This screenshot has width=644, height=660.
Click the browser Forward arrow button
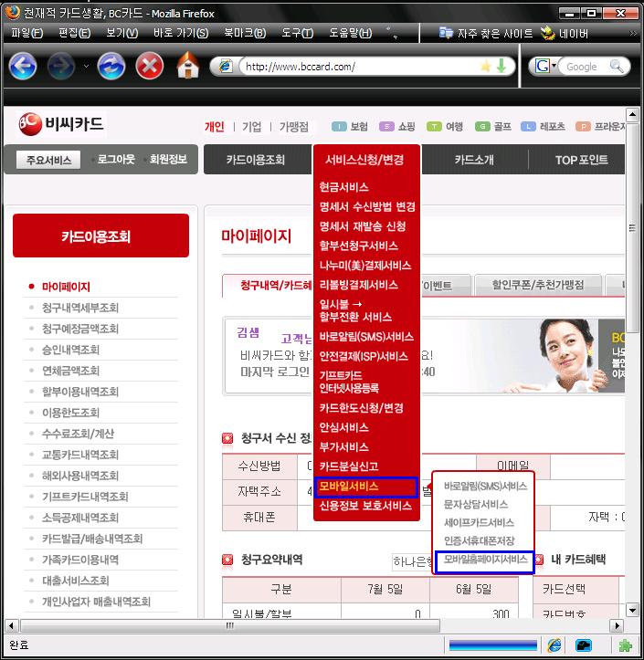pos(61,66)
